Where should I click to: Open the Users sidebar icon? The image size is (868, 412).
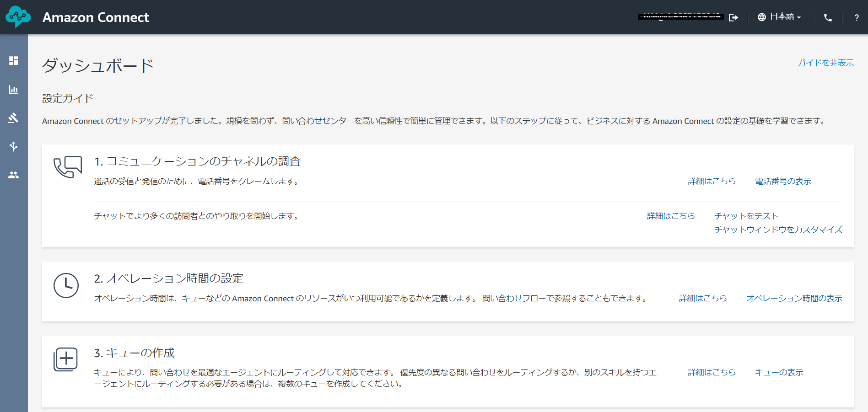click(x=14, y=175)
